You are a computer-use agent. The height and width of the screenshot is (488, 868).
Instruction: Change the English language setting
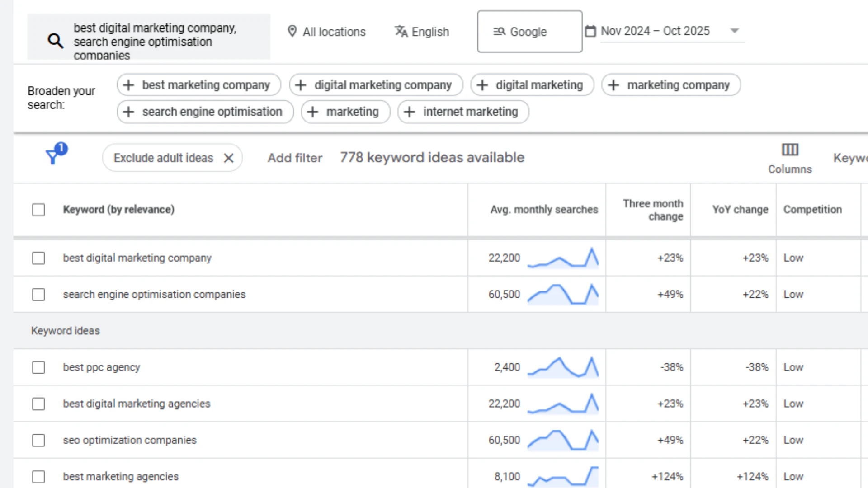click(422, 32)
